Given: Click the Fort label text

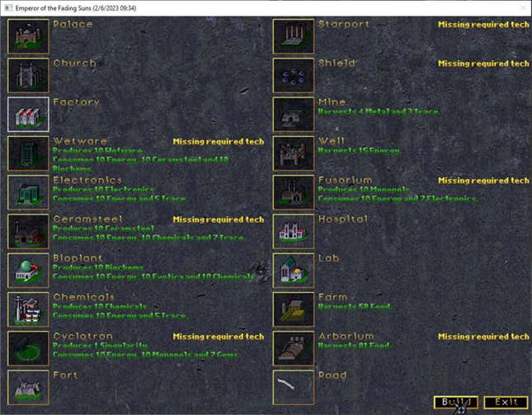Looking at the screenshot, I should click(x=65, y=375).
